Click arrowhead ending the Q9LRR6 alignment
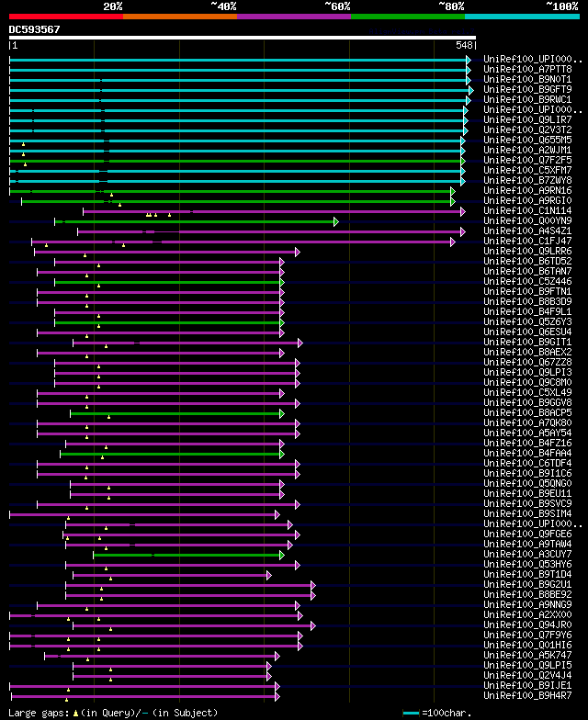 click(x=298, y=252)
